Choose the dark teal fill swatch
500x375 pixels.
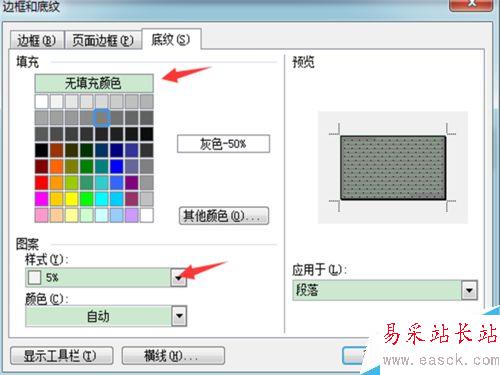tap(101, 150)
